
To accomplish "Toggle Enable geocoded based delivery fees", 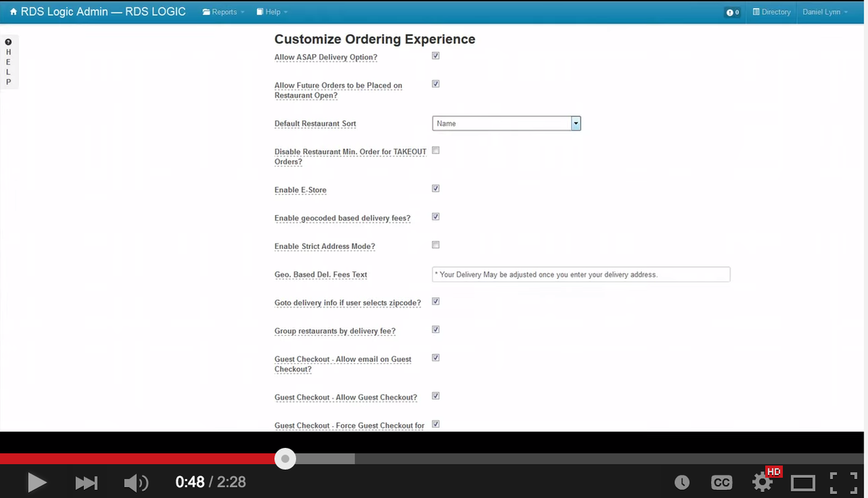I will 435,216.
